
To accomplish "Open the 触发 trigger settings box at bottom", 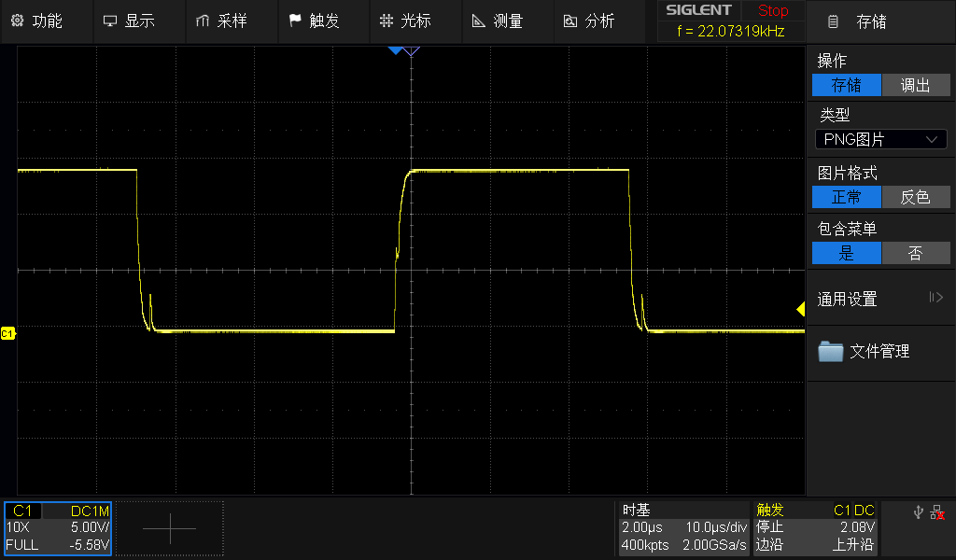I will point(815,527).
